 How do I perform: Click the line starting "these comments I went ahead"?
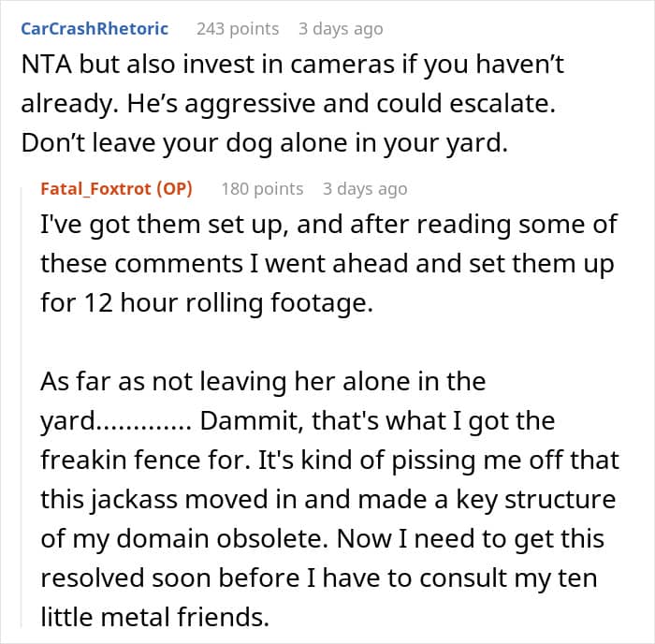click(x=327, y=264)
